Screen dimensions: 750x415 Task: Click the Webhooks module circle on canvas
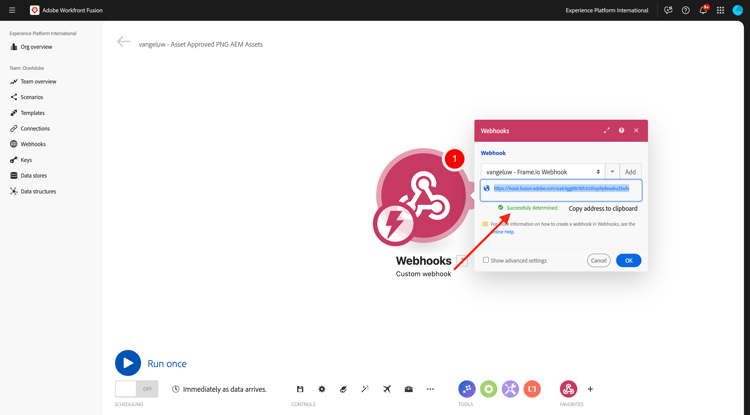(423, 195)
